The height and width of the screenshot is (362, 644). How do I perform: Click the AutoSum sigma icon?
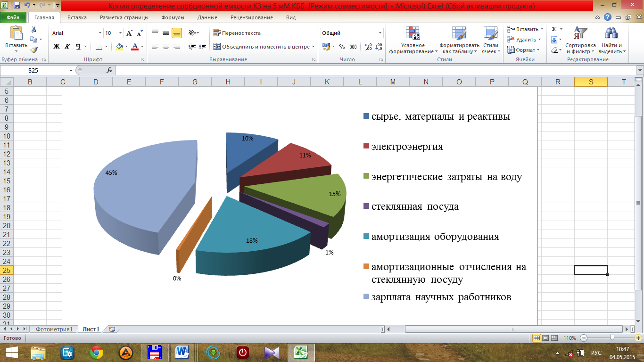[554, 29]
